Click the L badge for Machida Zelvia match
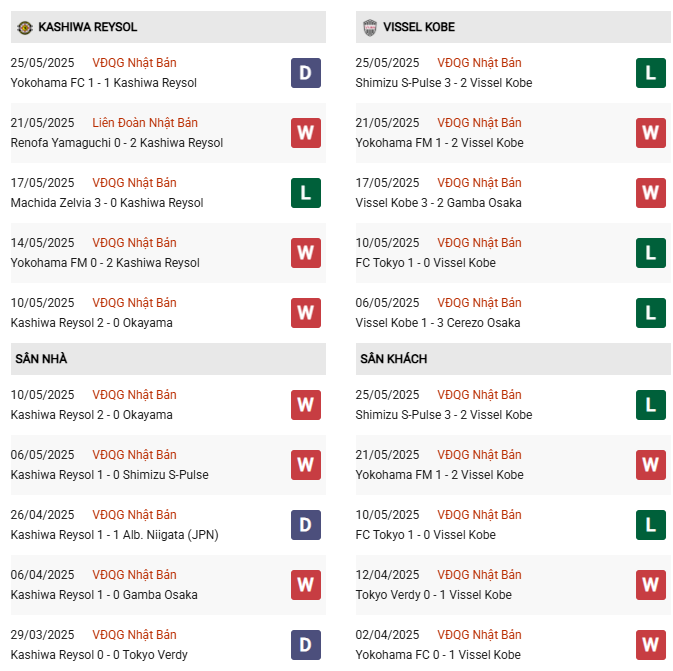The width and height of the screenshot is (673, 671). [306, 193]
